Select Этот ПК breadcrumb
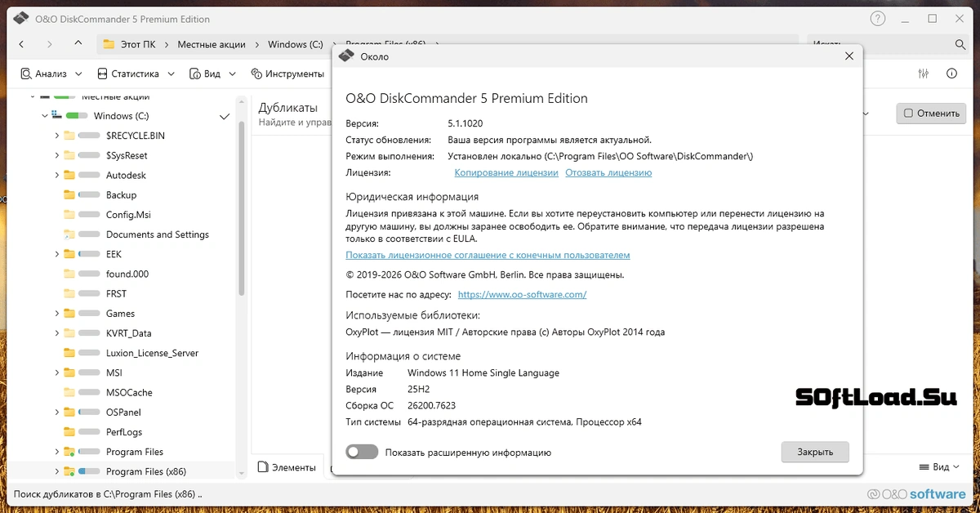 click(x=138, y=44)
